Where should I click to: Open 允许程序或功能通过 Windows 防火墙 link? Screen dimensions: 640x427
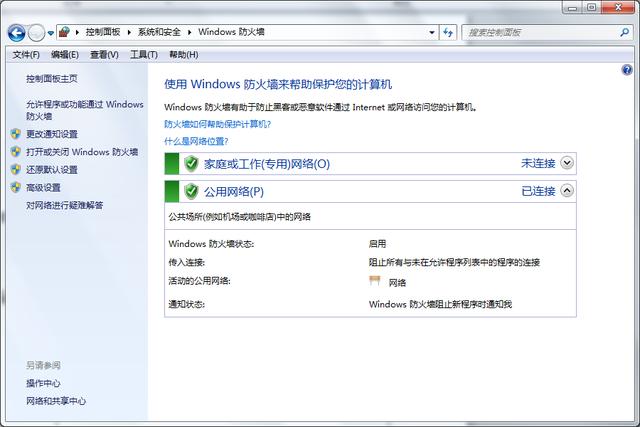coord(84,110)
